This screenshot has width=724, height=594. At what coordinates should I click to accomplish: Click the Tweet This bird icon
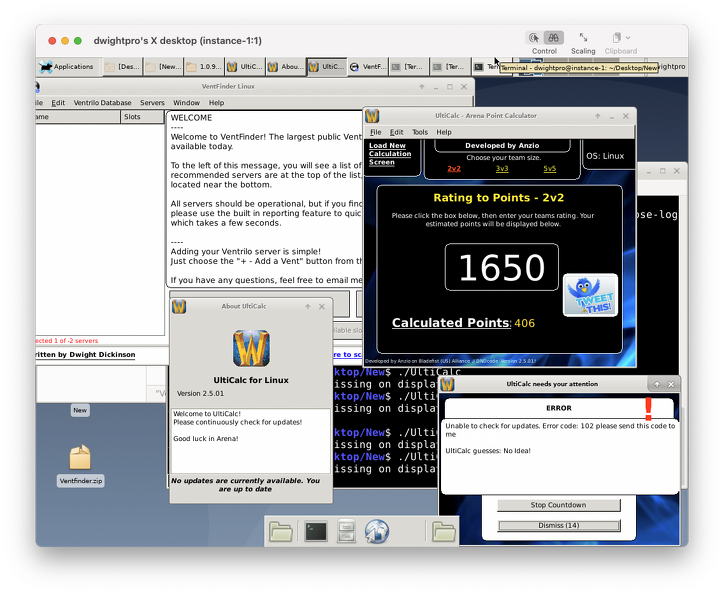590,294
